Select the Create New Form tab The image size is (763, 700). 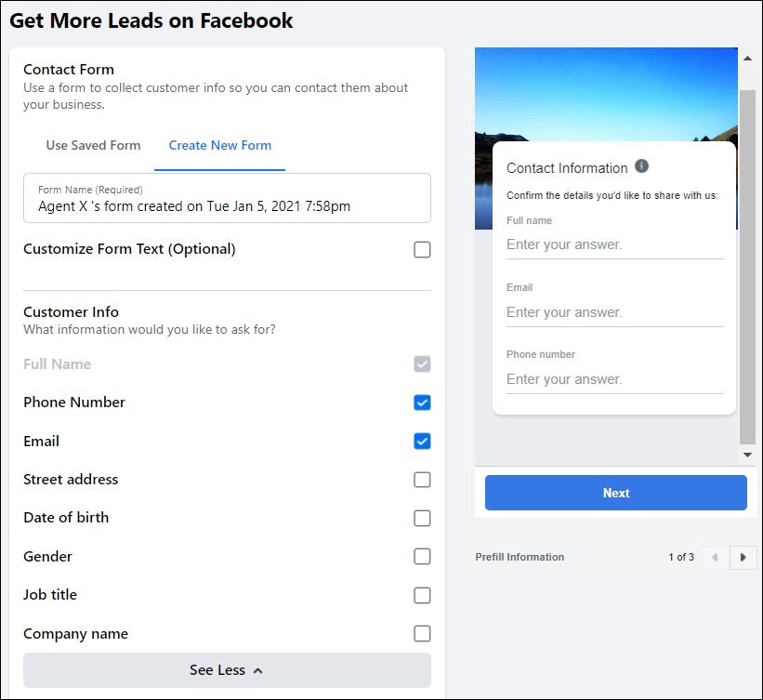tap(220, 145)
